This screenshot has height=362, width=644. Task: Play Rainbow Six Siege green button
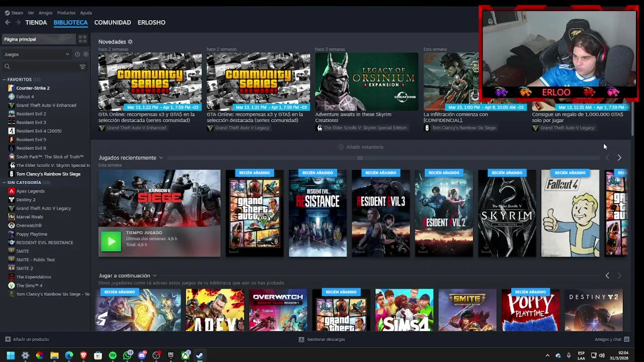tap(111, 242)
